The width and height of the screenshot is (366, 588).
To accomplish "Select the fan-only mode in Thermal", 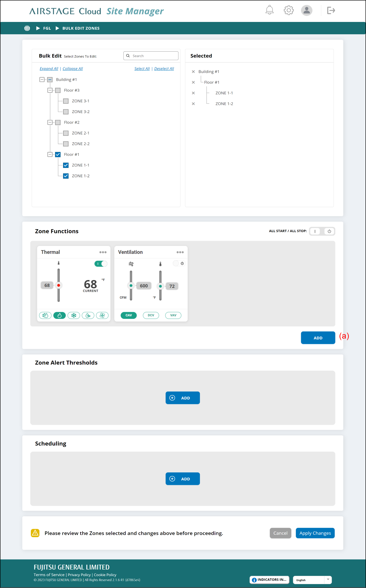I will (102, 315).
